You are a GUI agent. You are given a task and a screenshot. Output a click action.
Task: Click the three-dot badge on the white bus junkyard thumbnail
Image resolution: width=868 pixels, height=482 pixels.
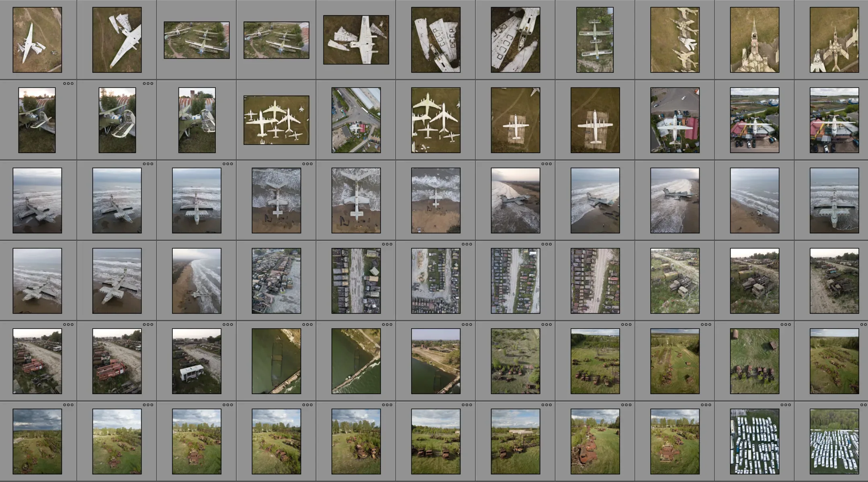pos(227,325)
